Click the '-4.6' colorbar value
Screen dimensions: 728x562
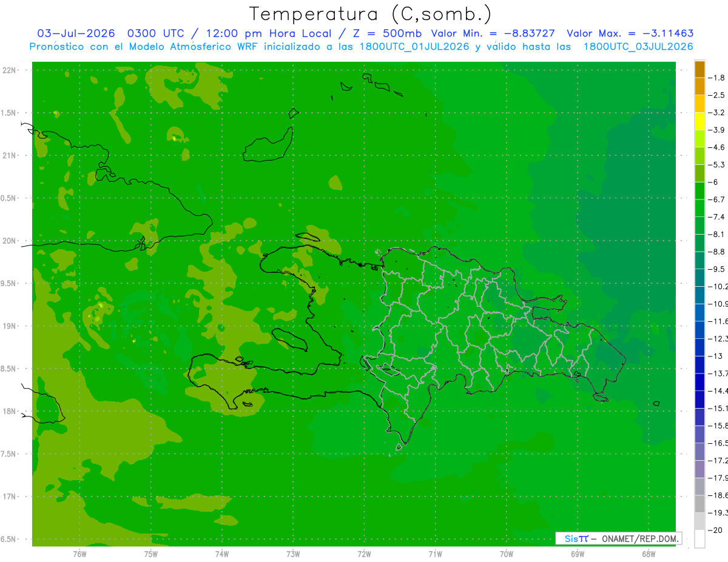716,147
